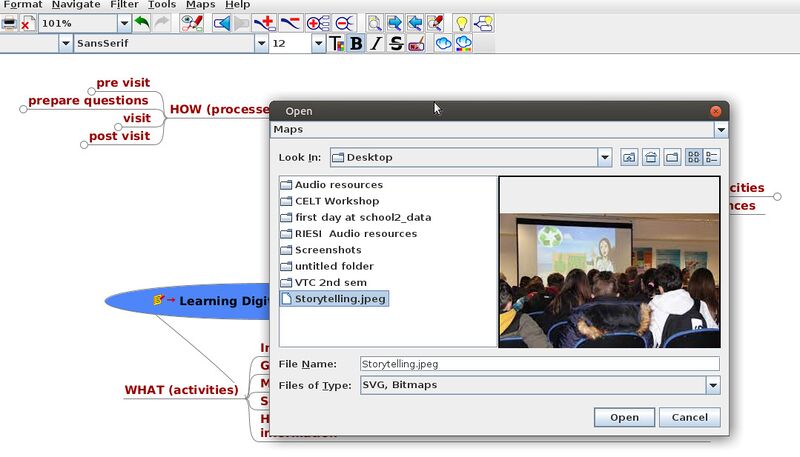Click the print icon in the toolbar
Image resolution: width=800 pixels, height=457 pixels.
tap(9, 23)
